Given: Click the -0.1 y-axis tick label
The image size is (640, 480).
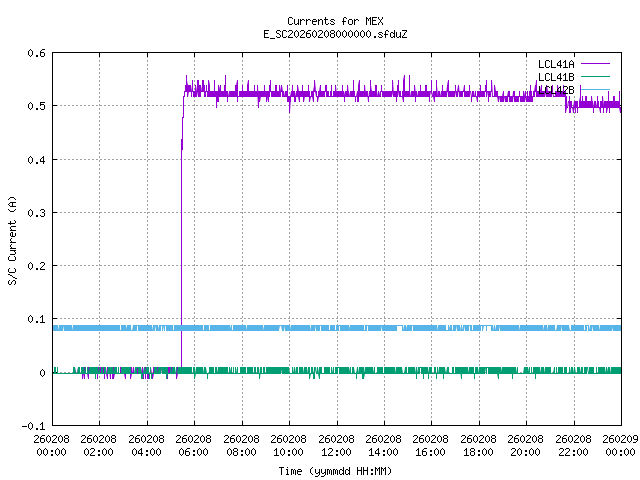Looking at the screenshot, I should 33,426.
